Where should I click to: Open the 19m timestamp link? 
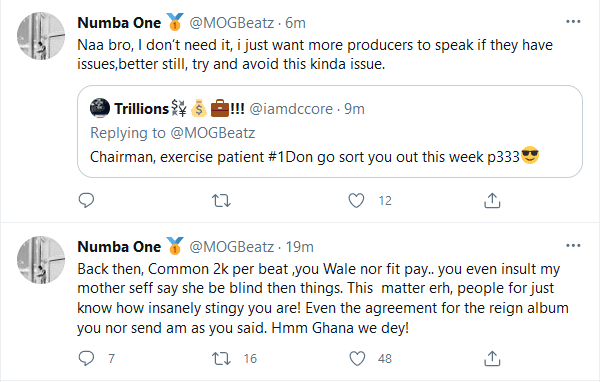pos(300,247)
